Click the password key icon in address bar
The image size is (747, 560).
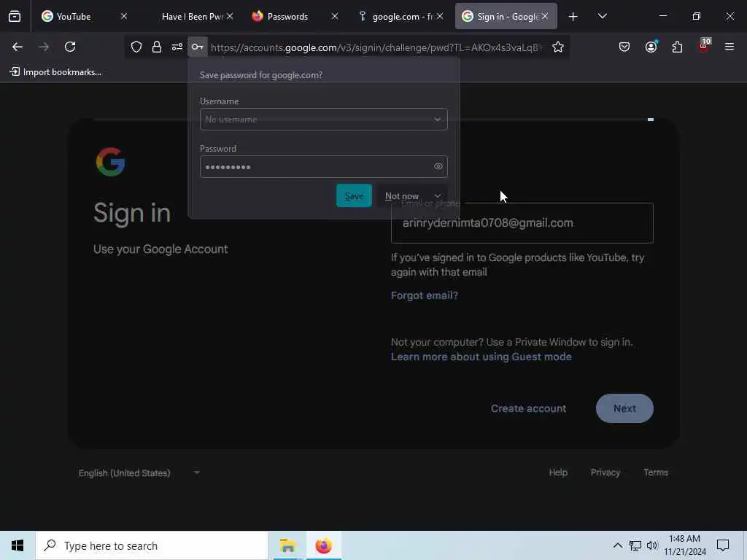(x=197, y=47)
